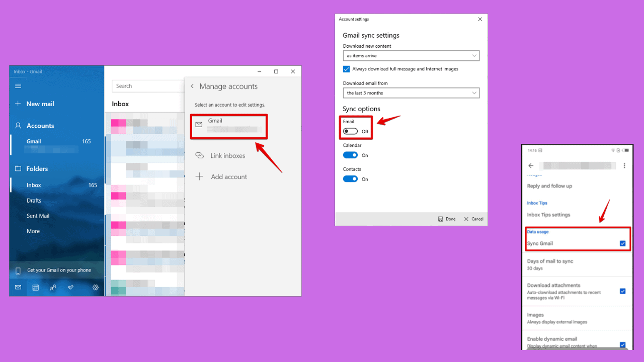Open Download email from dropdown
Image resolution: width=644 pixels, height=362 pixels.
[x=411, y=93]
